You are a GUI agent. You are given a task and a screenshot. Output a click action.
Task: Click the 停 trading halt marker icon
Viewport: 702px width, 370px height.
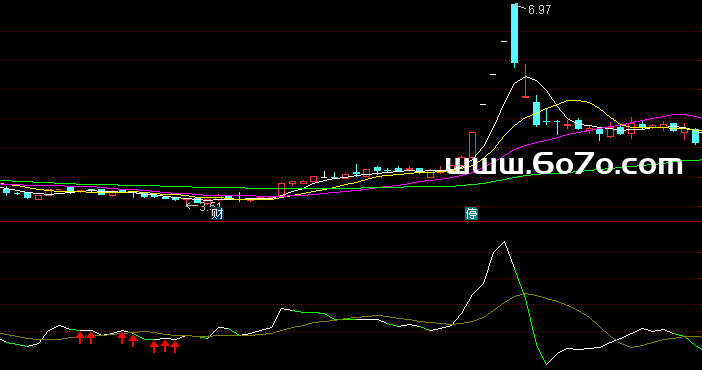pyautogui.click(x=471, y=214)
